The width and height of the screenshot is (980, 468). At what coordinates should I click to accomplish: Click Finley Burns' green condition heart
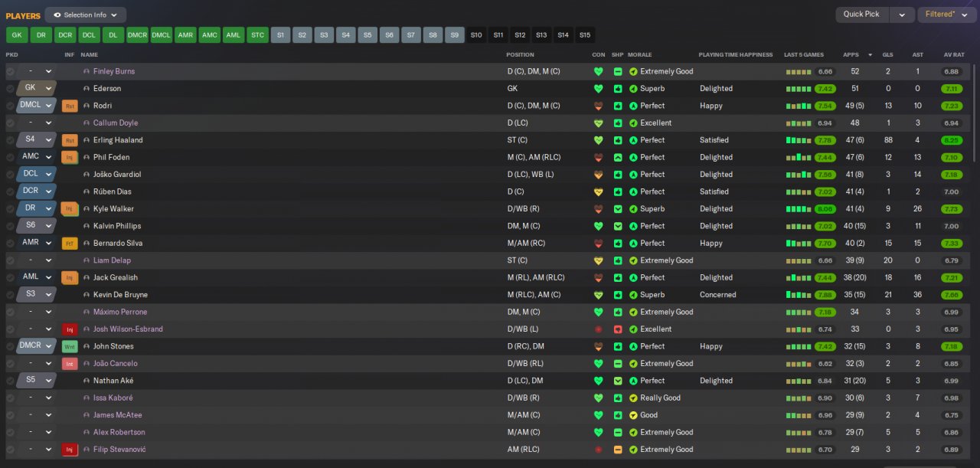[x=598, y=71]
